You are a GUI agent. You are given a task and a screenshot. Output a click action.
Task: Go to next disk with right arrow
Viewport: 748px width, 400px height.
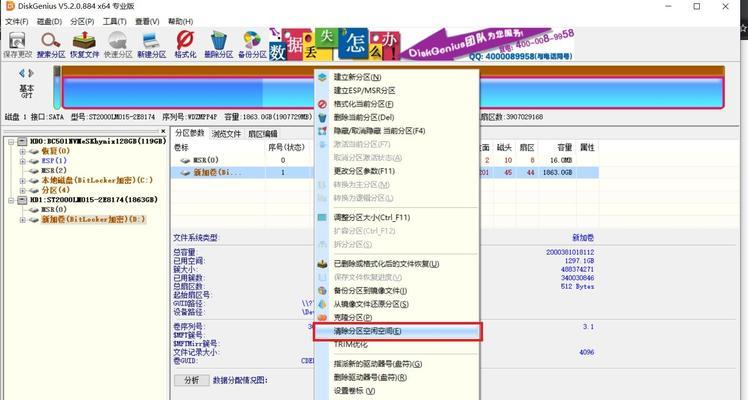(x=31, y=73)
